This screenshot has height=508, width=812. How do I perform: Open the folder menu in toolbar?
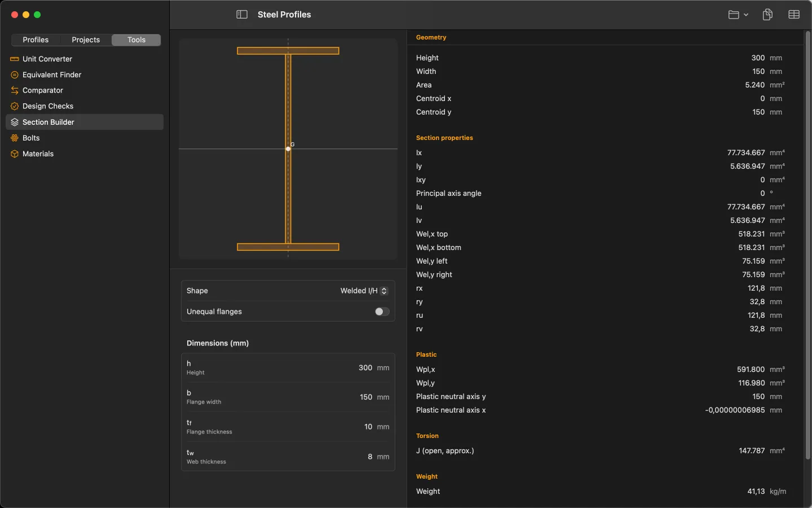[x=738, y=15]
